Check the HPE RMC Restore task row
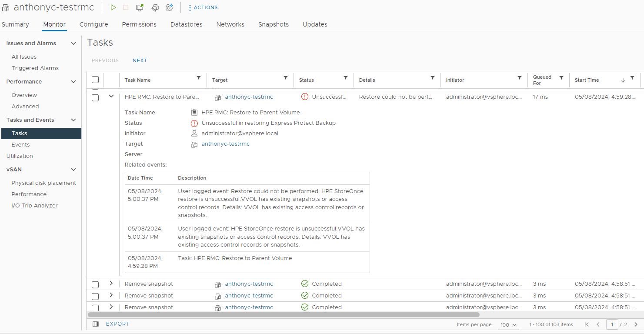 95,98
